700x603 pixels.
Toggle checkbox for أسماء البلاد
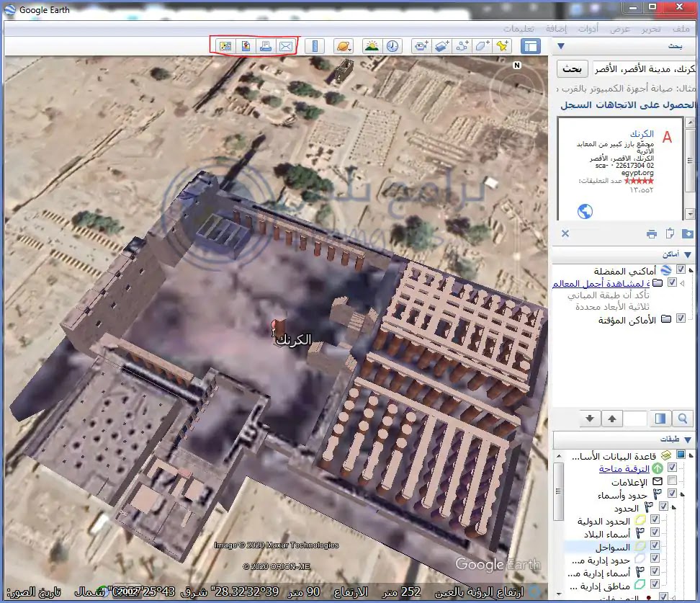pyautogui.click(x=655, y=532)
